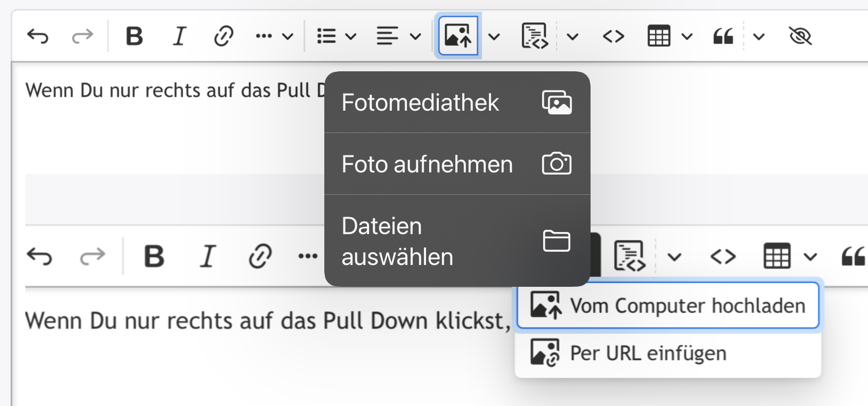Expand the table dropdown arrow in the top toolbar
Screen dimensions: 868x406
(x=687, y=37)
